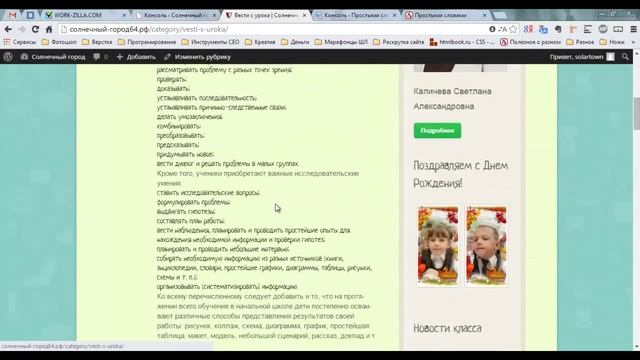640x360 pixels.
Task: Open the Креатив bookmarks folder
Action: (x=260, y=42)
